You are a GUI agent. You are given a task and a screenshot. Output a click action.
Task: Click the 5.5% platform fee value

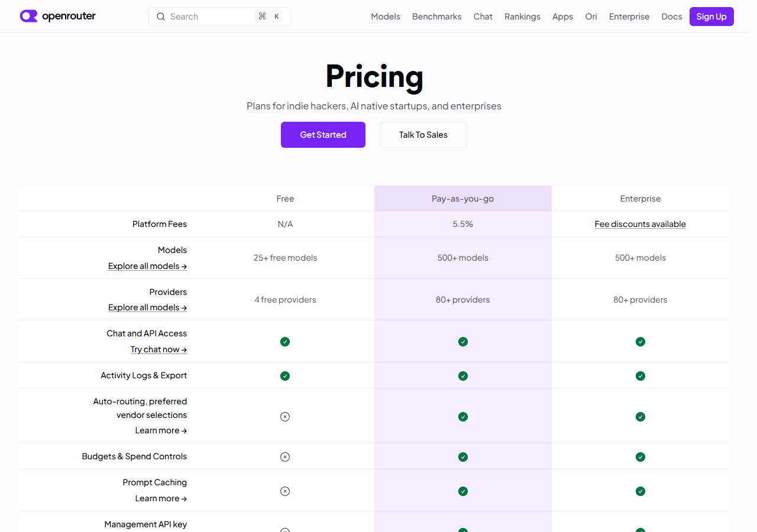[463, 224]
